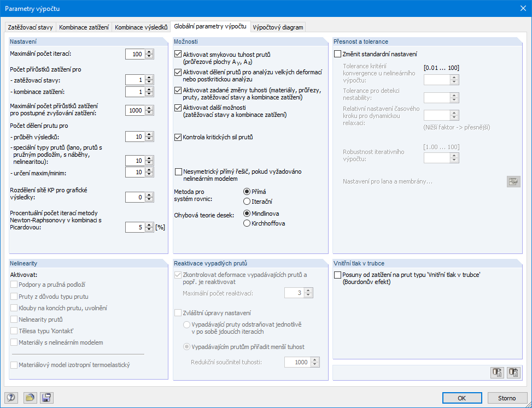Select the Iterační method radio button
The image size is (532, 408).
pos(247,202)
